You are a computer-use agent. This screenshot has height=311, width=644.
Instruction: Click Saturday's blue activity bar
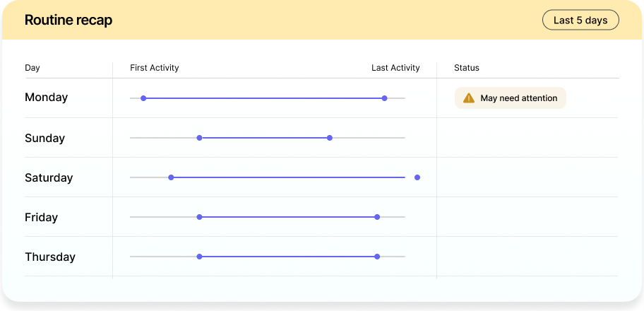click(288, 177)
